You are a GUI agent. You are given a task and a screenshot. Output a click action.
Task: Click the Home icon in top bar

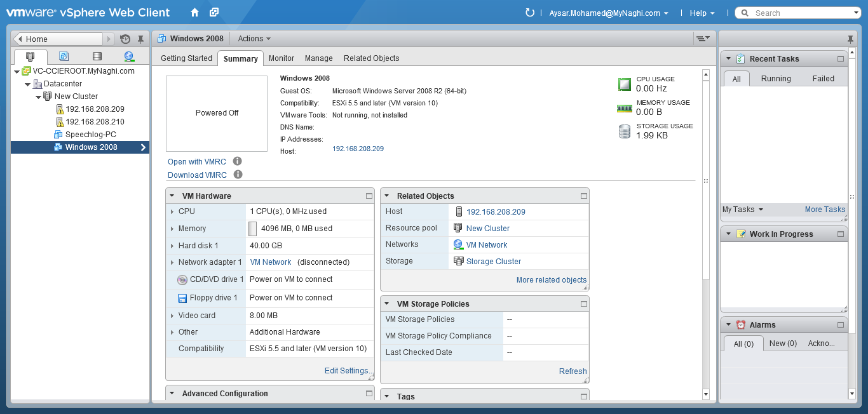click(x=194, y=13)
